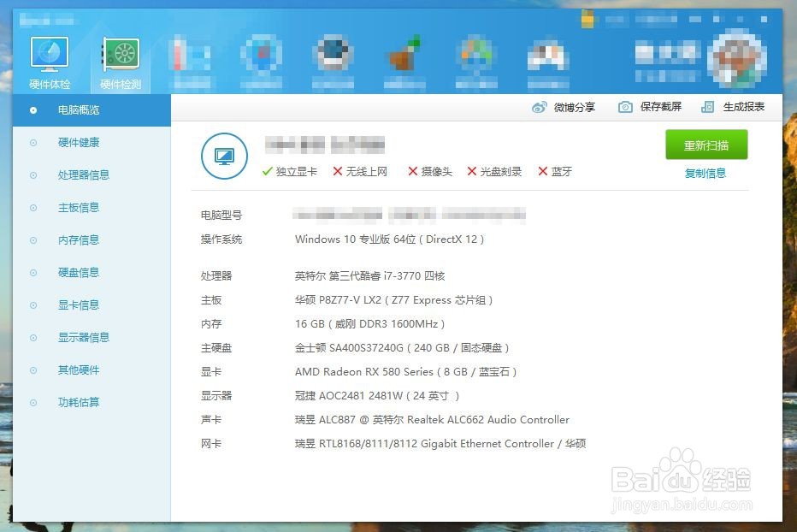Click the 16 GB 威刚 DDR3 memory text
797x532 pixels.
(x=370, y=324)
